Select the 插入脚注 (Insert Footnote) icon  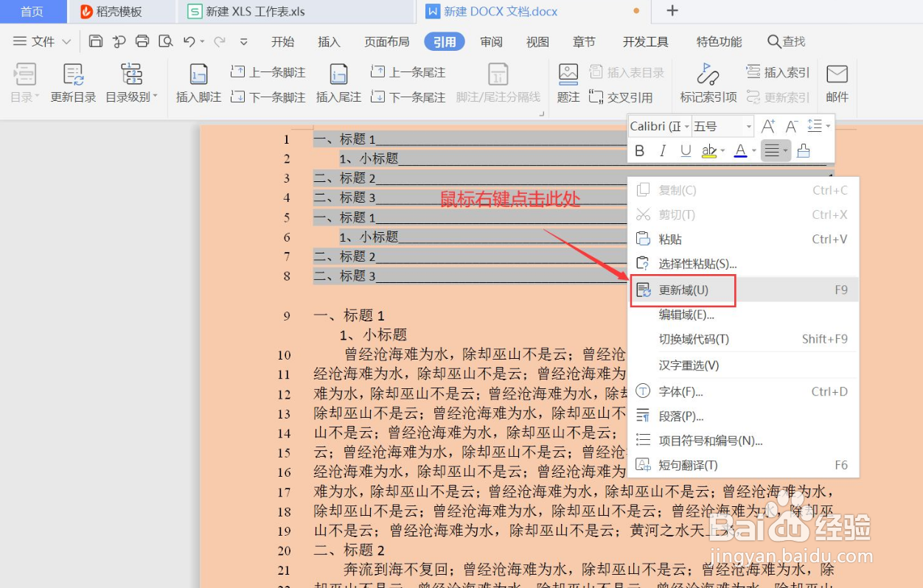197,83
